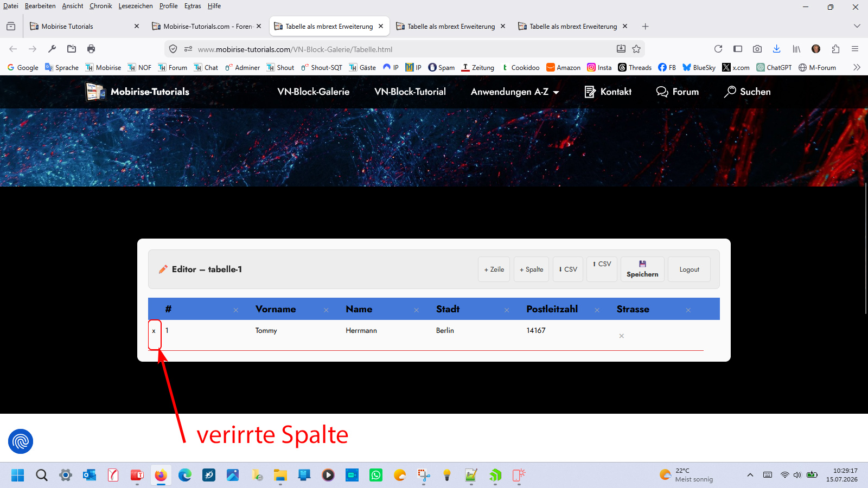
Task: Take a screenshot with camera icon
Action: (757, 49)
